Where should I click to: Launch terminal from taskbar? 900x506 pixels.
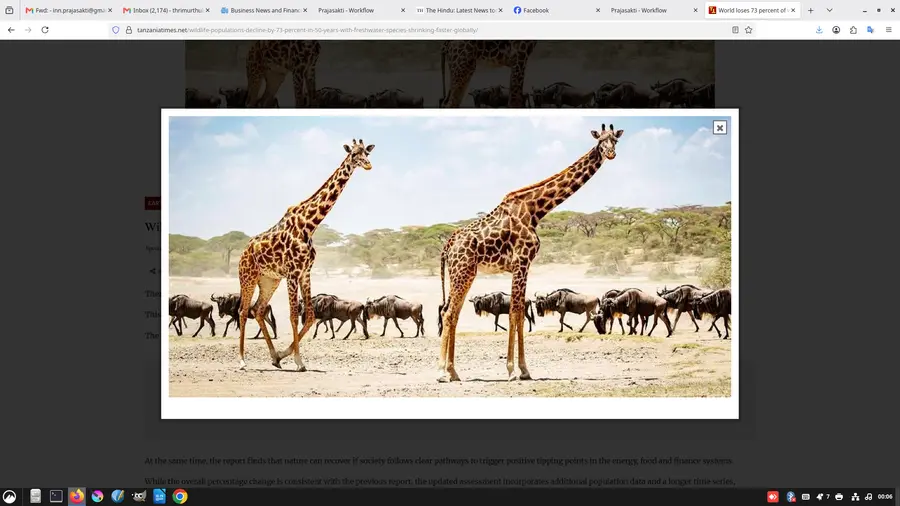point(56,496)
